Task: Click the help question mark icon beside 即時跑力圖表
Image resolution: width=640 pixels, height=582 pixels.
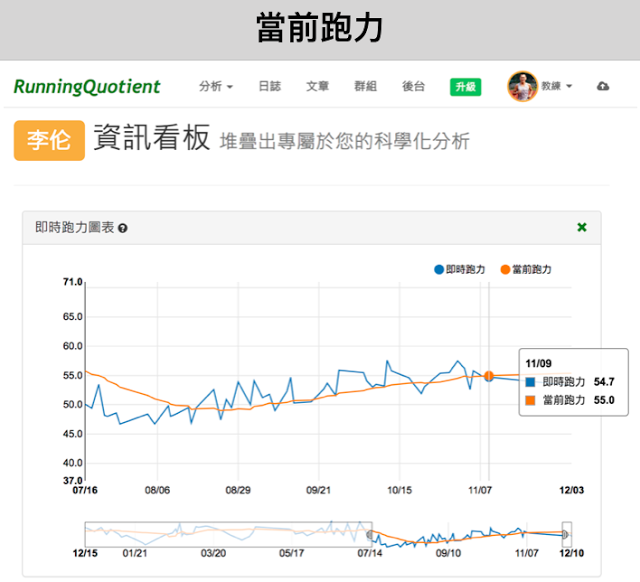Action: [122, 228]
